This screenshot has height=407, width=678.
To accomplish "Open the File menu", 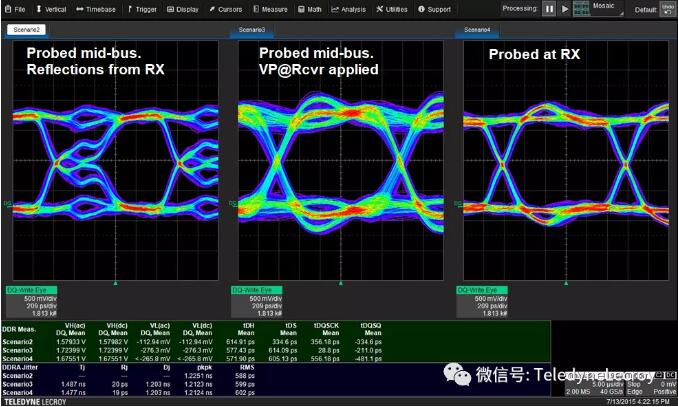I will point(15,9).
